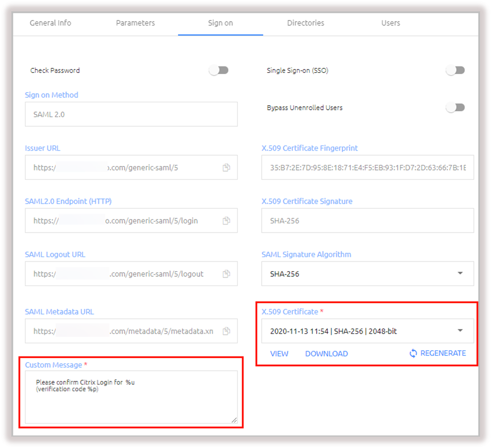Image resolution: width=492 pixels, height=448 pixels.
Task: Click the 'Issuer URL' label
Action: 42,148
